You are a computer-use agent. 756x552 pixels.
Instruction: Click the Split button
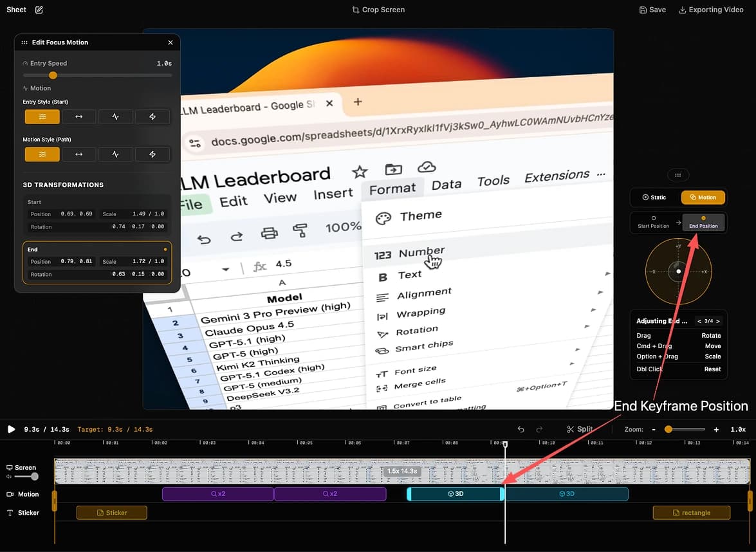580,429
